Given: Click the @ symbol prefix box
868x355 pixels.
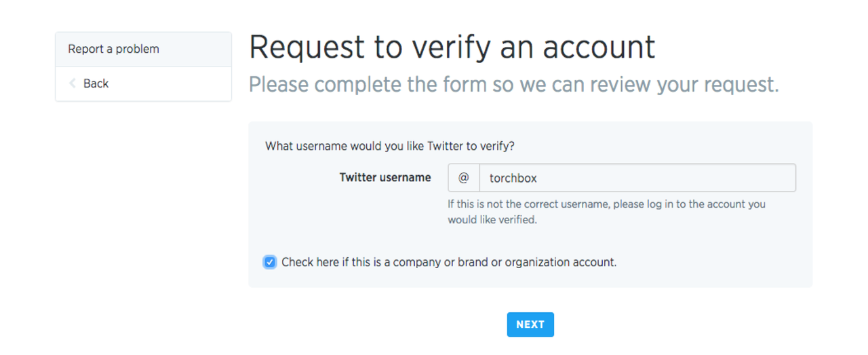Looking at the screenshot, I should (x=464, y=178).
